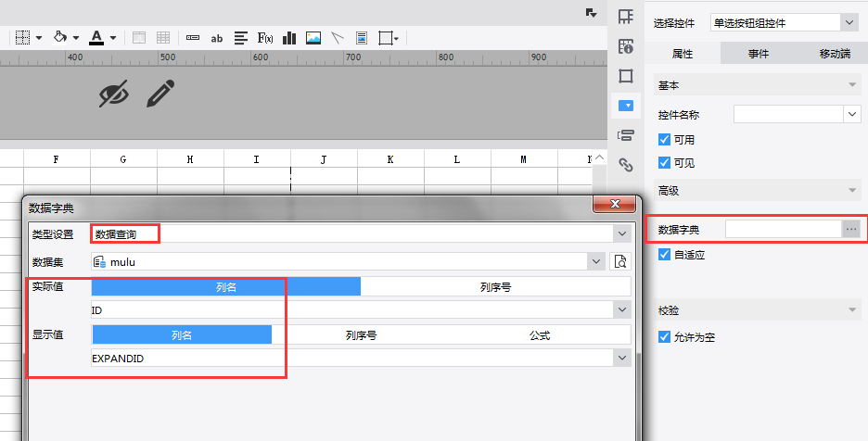Choose 公式 mode for 显示值
This screenshot has height=441, width=868.
point(540,334)
